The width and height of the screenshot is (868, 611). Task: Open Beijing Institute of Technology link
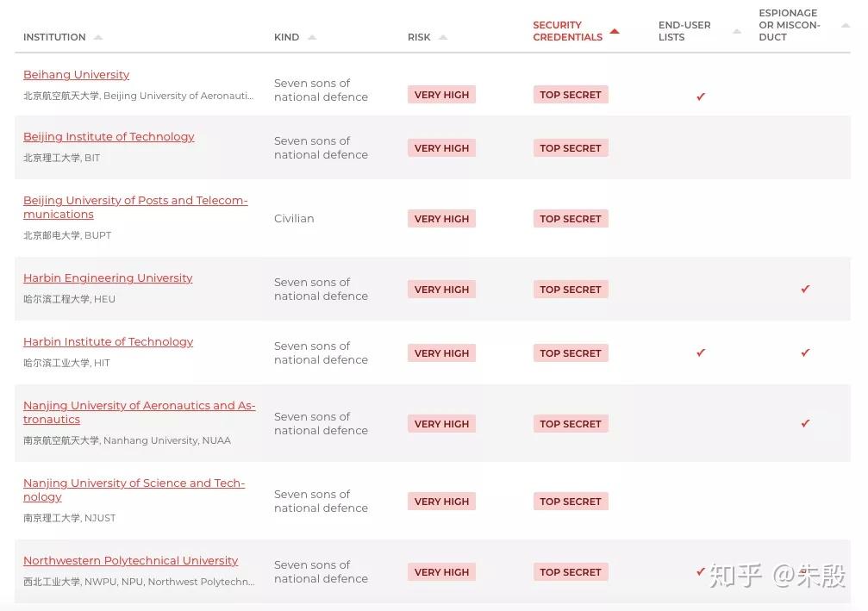click(109, 137)
